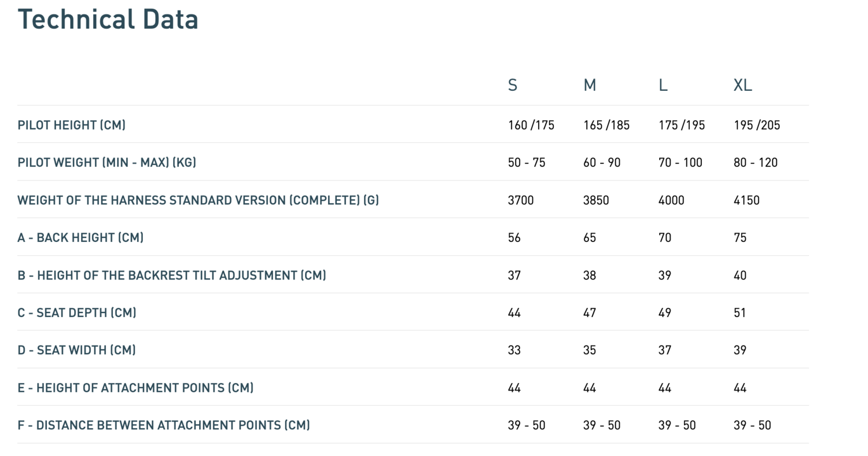Click the D - Seat Width row label

click(x=77, y=350)
